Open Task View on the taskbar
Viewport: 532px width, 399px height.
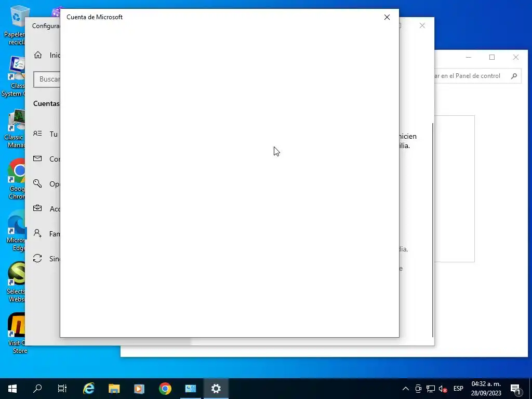click(x=62, y=389)
